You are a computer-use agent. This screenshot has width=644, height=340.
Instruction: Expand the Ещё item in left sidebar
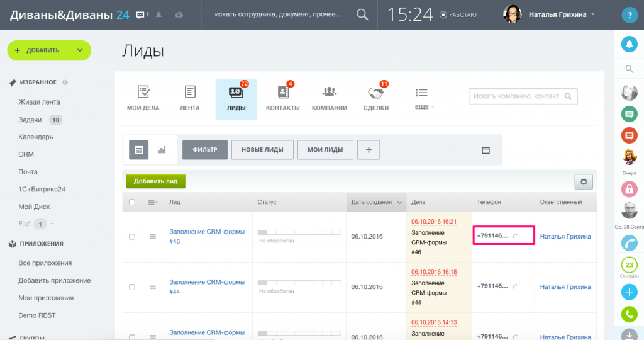click(36, 224)
